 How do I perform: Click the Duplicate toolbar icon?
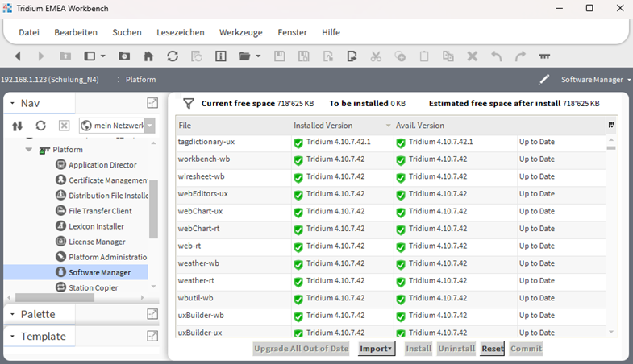click(x=448, y=56)
